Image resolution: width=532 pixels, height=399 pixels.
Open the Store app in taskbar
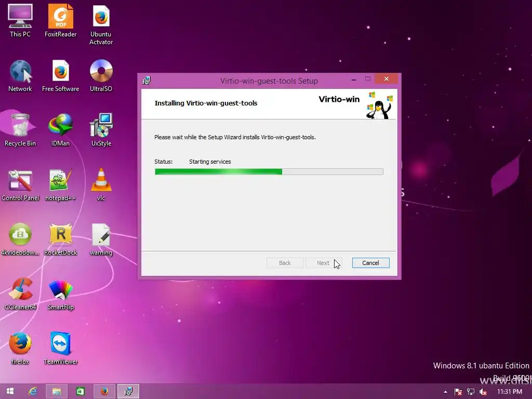81,391
